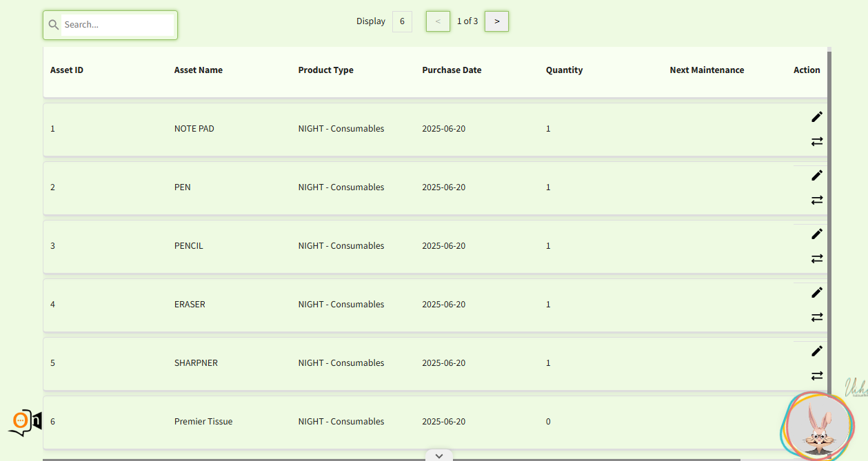Click the purchase date in the NOTE PAD row
868x461 pixels.
(444, 129)
